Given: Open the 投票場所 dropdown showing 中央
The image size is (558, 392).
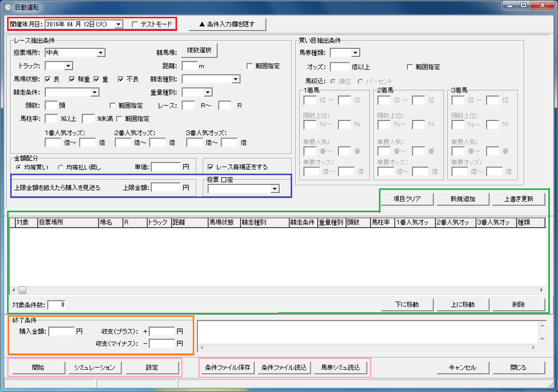Looking at the screenshot, I should (x=101, y=53).
